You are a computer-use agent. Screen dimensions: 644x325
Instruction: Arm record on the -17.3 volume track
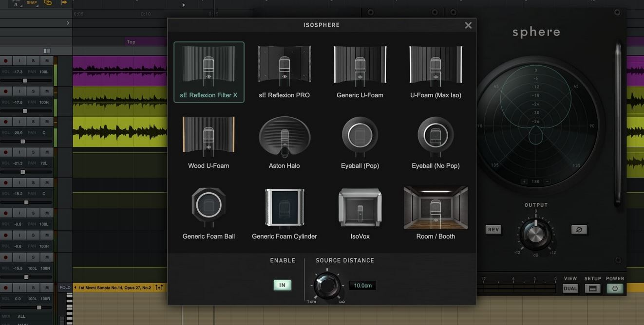click(x=6, y=61)
